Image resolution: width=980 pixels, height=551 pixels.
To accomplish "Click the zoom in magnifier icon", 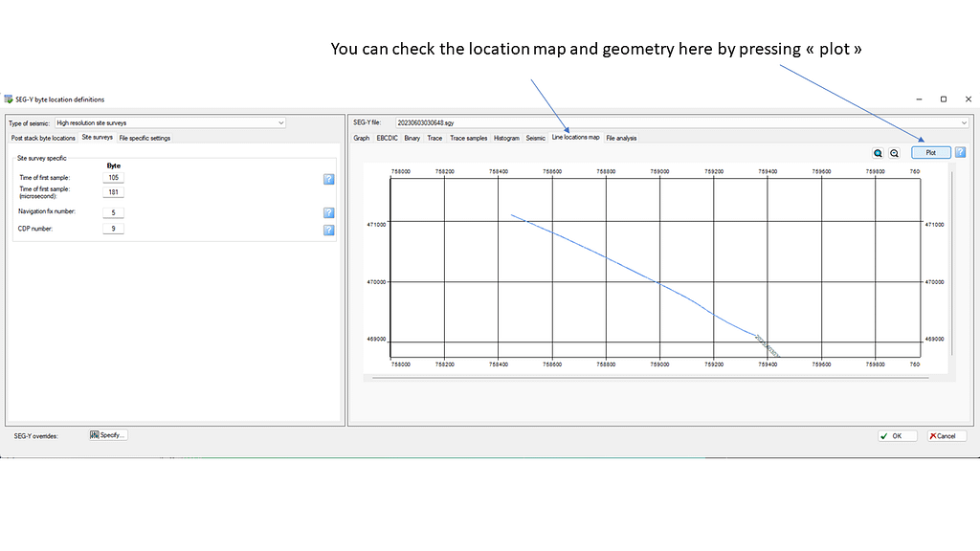I will coord(878,153).
